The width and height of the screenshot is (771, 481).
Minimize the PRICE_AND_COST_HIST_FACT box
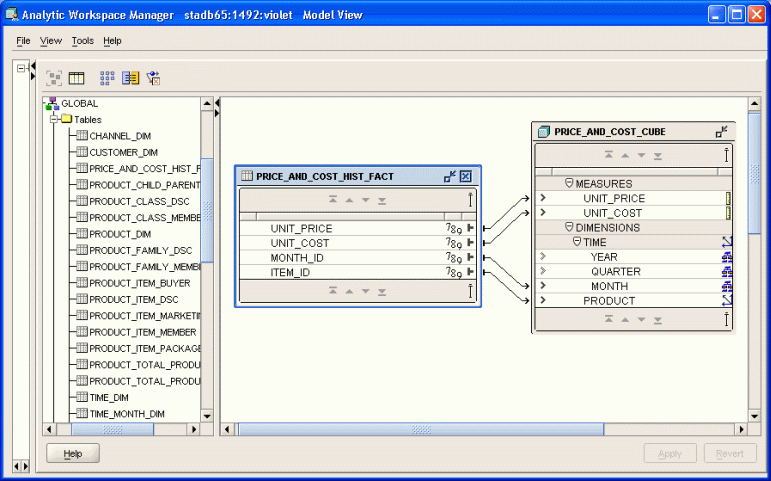click(450, 176)
